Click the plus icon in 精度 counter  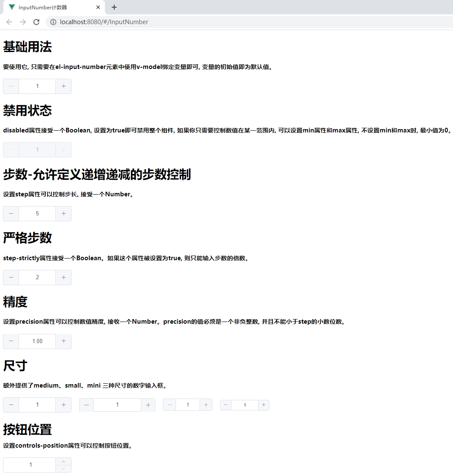(63, 341)
